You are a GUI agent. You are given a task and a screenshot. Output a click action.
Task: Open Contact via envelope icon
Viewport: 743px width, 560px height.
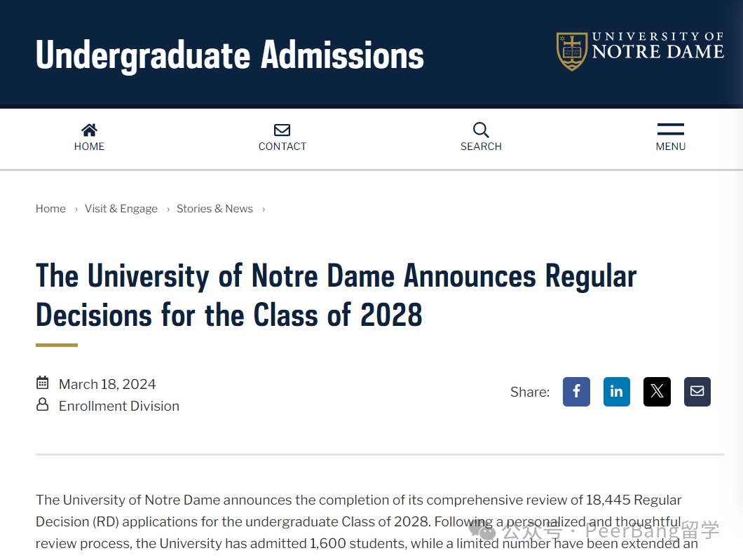coord(282,130)
